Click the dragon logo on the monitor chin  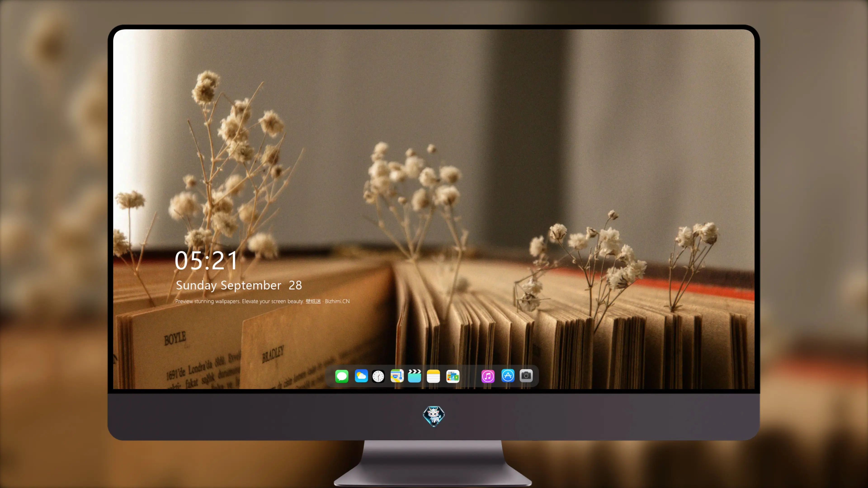434,416
